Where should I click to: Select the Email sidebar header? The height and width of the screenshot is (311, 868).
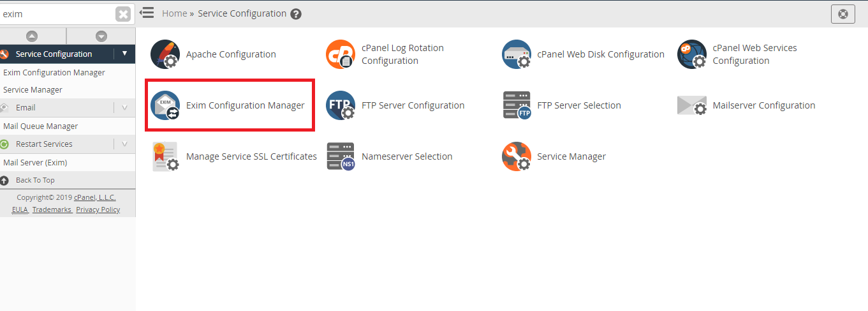click(x=68, y=107)
